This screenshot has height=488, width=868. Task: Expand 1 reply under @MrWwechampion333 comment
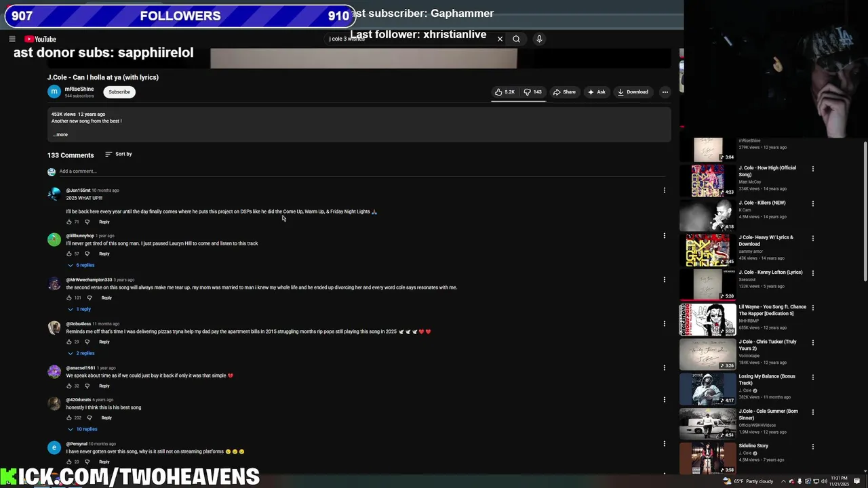pos(79,310)
